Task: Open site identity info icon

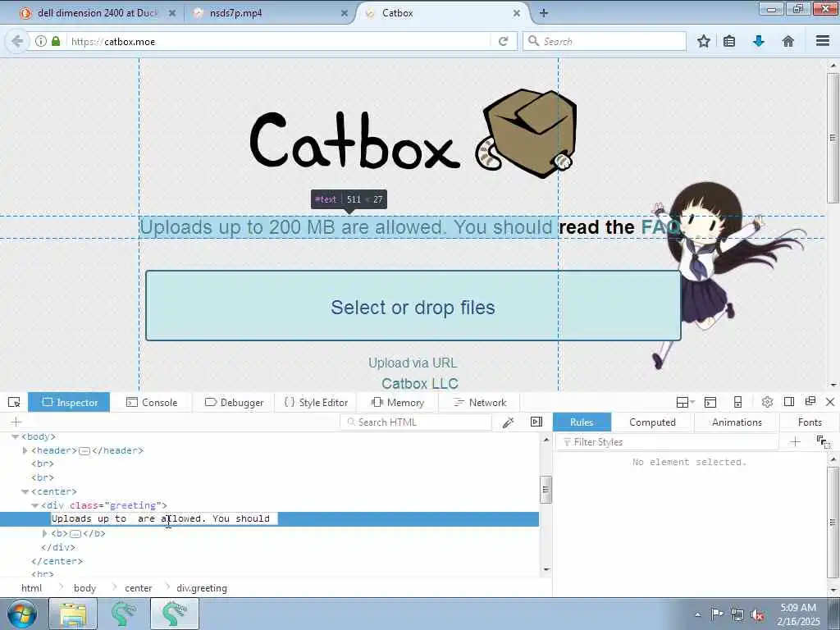Action: pyautogui.click(x=41, y=41)
